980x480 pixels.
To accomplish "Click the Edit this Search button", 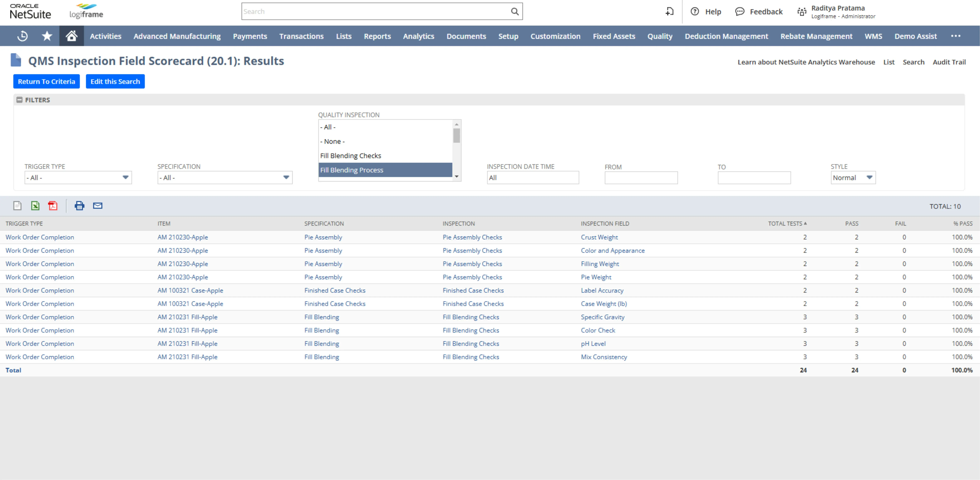I will tap(115, 81).
